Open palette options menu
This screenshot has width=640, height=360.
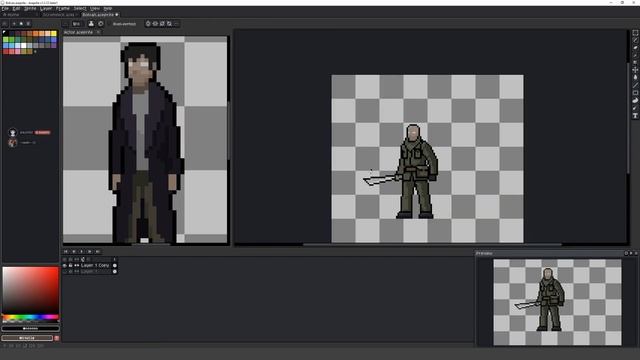click(28, 24)
